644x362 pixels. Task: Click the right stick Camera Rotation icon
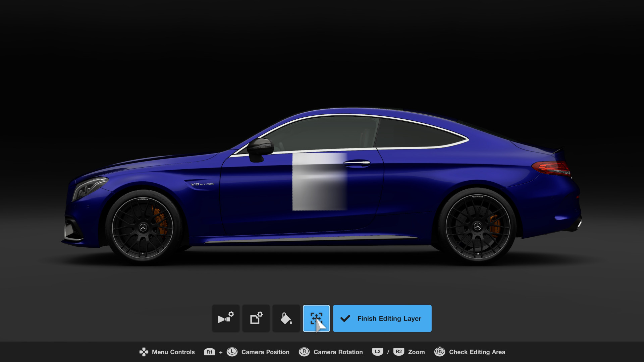click(304, 352)
